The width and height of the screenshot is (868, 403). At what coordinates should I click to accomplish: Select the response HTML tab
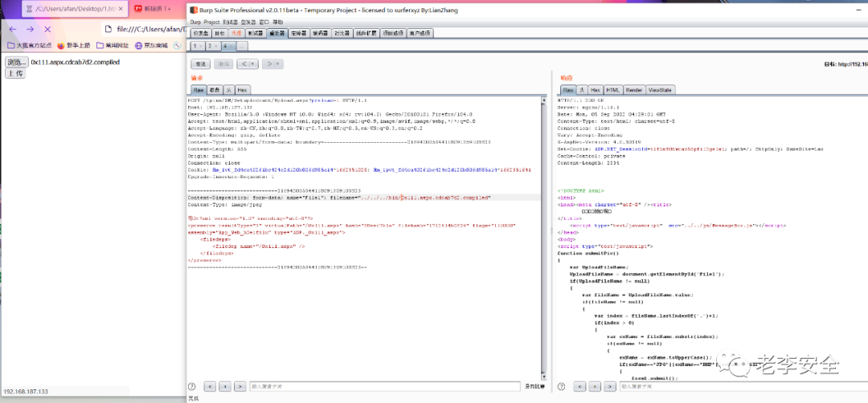tap(612, 90)
